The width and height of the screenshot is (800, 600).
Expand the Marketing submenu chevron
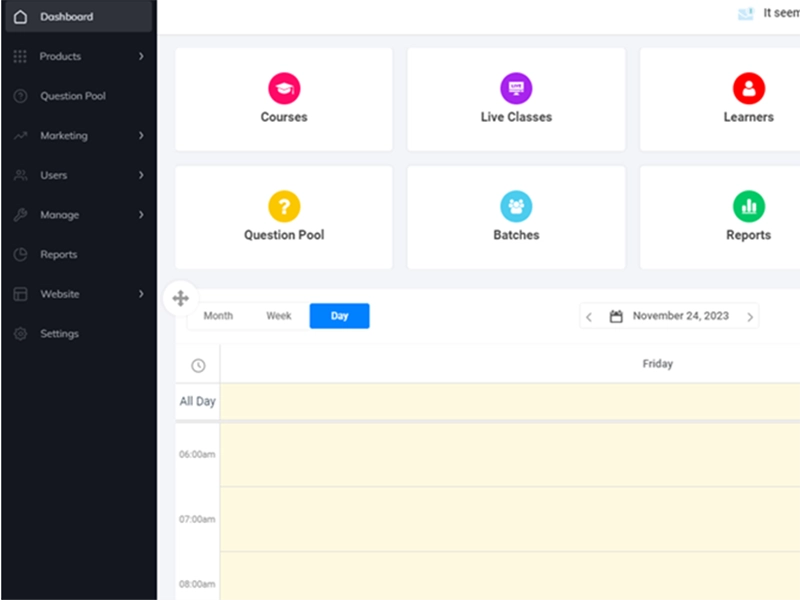click(x=141, y=135)
